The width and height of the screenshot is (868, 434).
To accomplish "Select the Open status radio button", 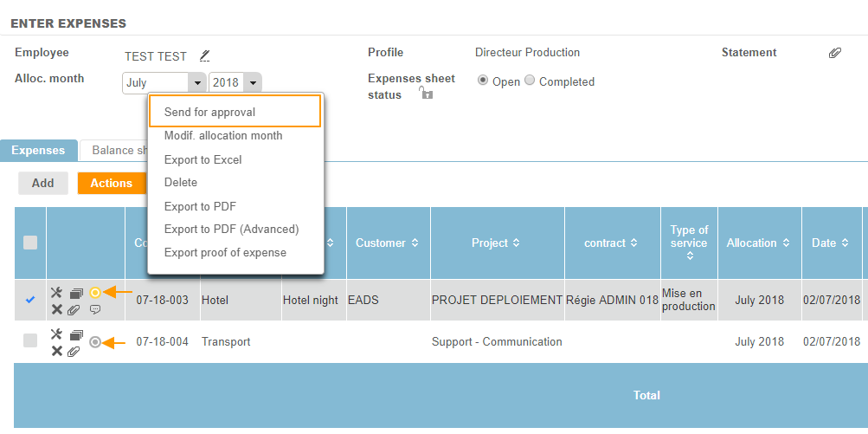I will click(x=483, y=81).
